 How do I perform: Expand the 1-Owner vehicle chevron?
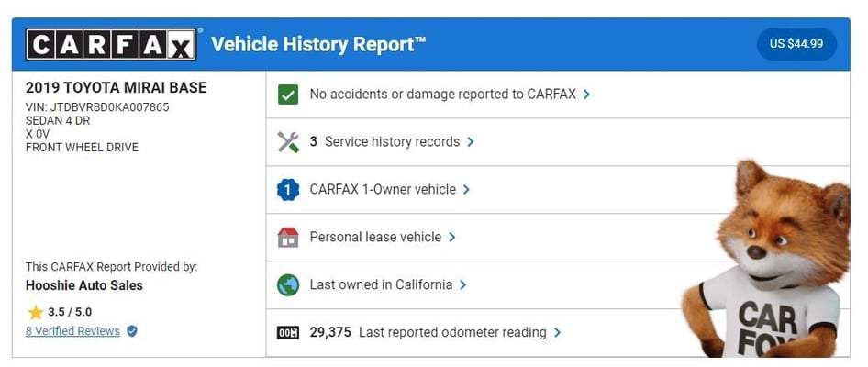pyautogui.click(x=466, y=190)
